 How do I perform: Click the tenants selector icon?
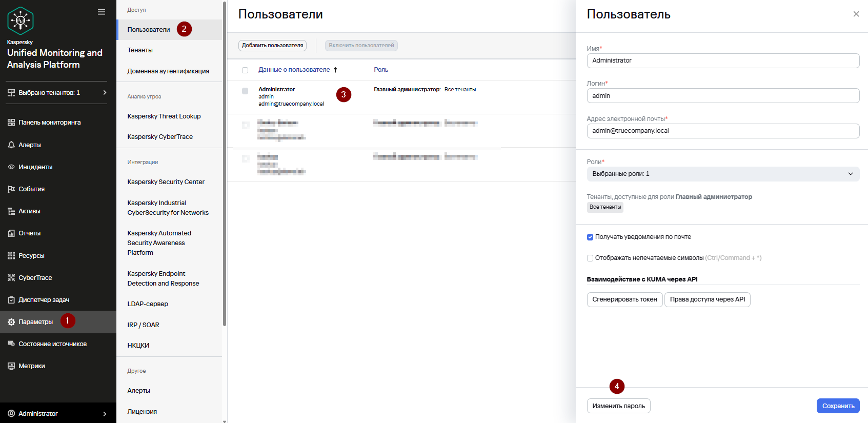(11, 93)
